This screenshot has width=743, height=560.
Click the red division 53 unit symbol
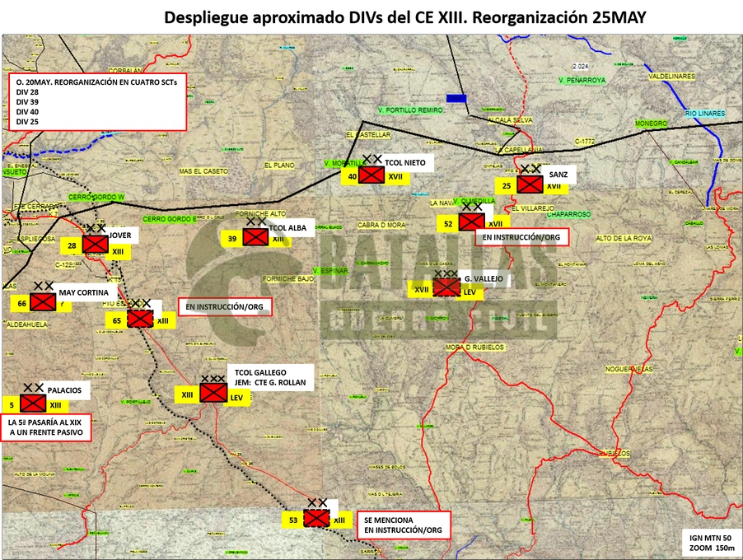[x=316, y=518]
